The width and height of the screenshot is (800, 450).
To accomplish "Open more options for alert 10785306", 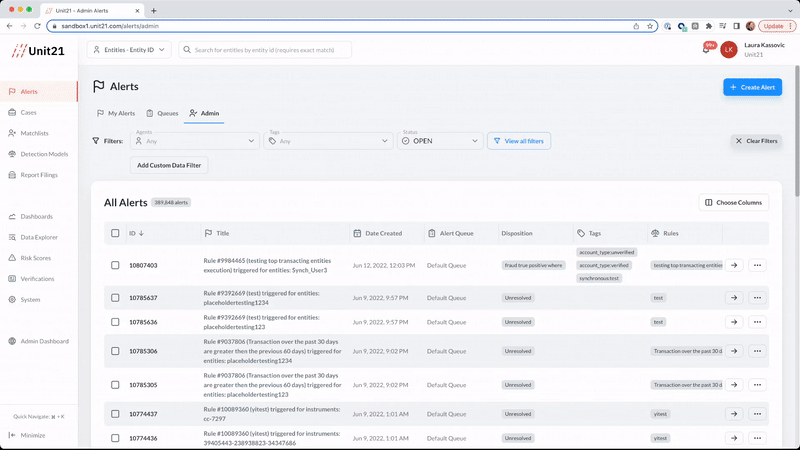I will point(757,351).
